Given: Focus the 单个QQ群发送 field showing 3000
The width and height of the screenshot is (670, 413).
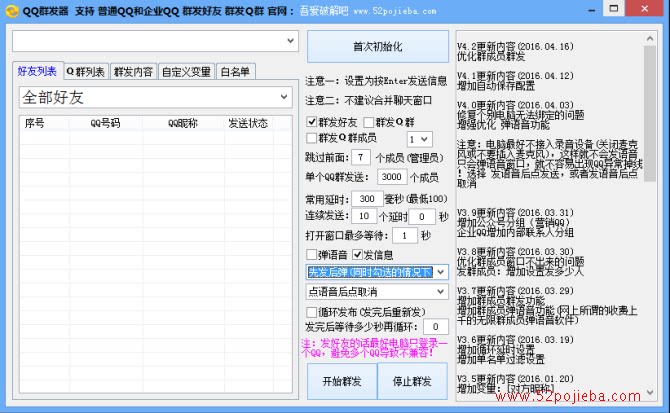Looking at the screenshot, I should 391,177.
